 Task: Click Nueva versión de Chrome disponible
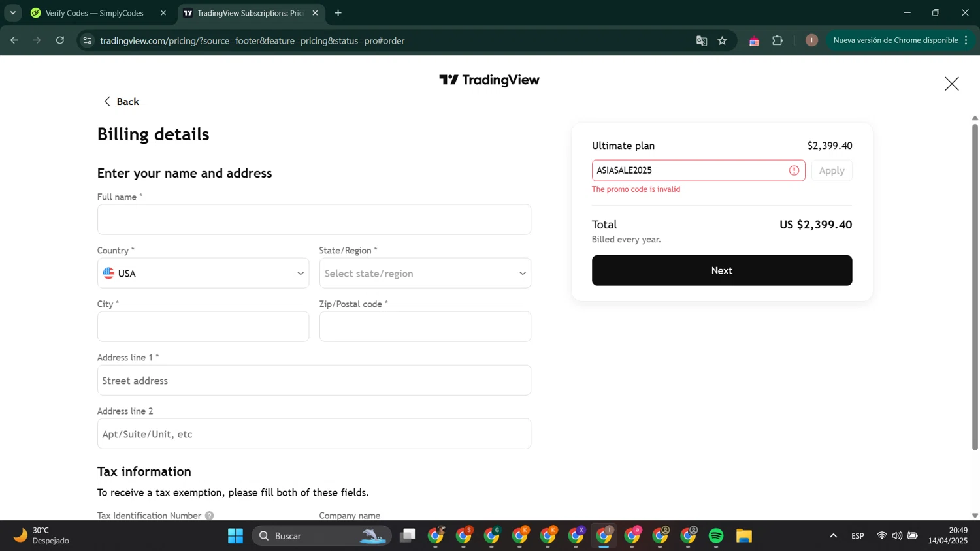click(900, 40)
